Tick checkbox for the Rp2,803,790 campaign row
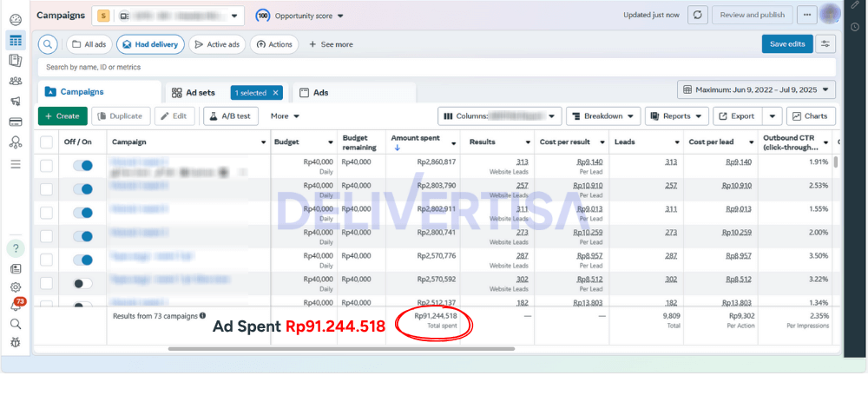Image resolution: width=868 pixels, height=402 pixels. coord(47,189)
